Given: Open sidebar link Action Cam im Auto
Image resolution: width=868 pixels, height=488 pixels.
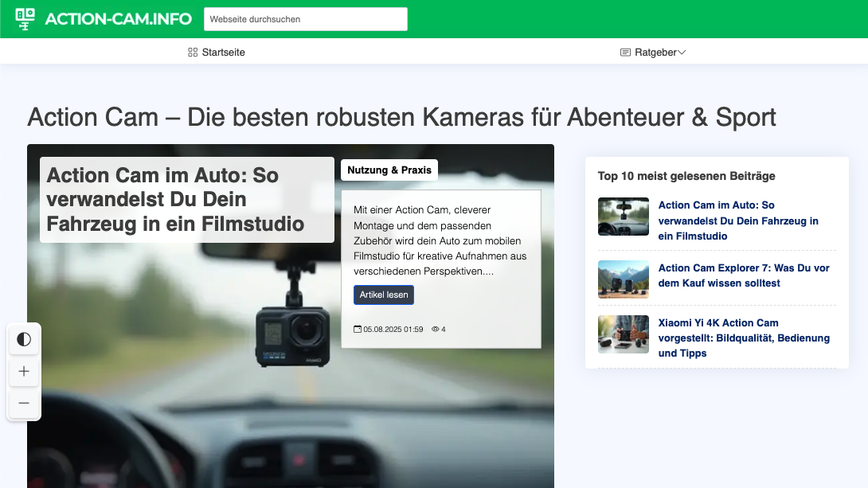Looking at the screenshot, I should [x=738, y=221].
